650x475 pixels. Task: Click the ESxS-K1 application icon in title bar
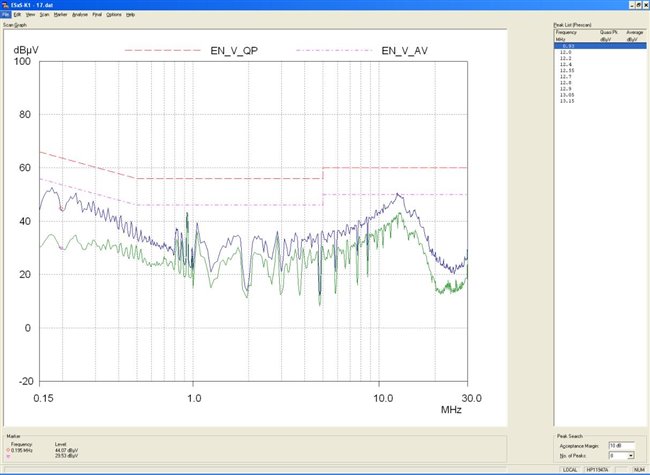[5, 5]
